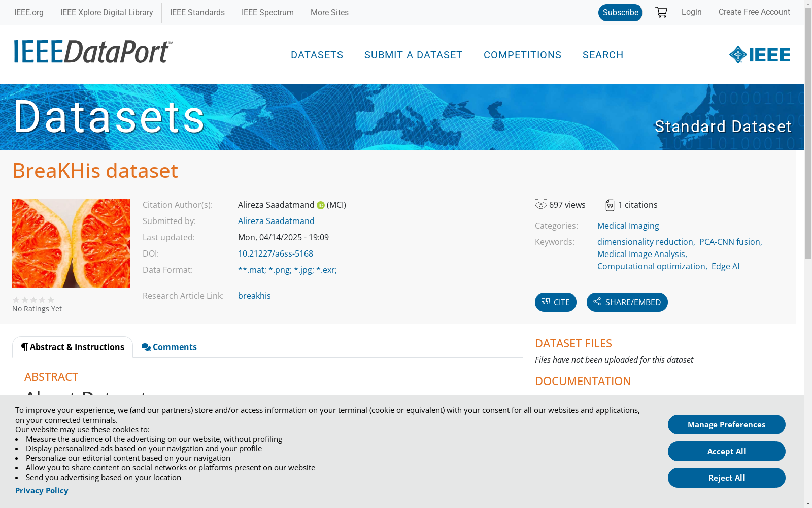Open the DOI 10.21227/a6ss-5168 link
Image resolution: width=812 pixels, height=508 pixels.
pyautogui.click(x=276, y=253)
